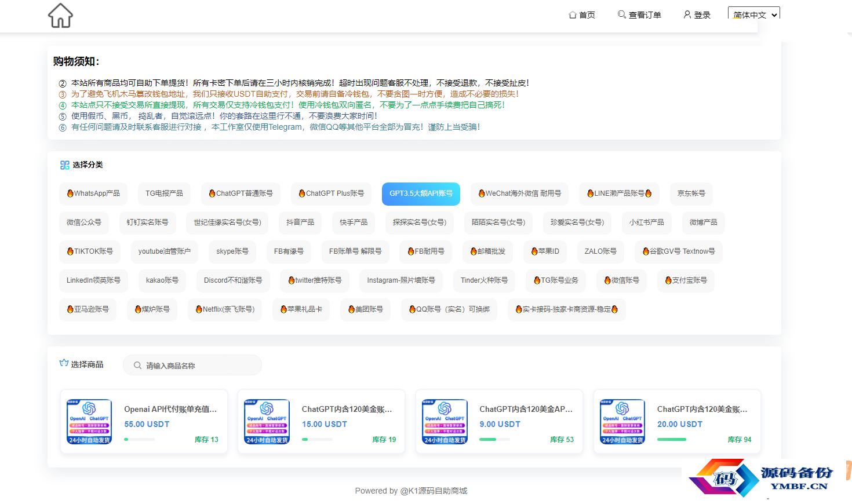The height and width of the screenshot is (504, 852).
Task: Filter by 亚马逊账号 category
Action: (x=88, y=309)
